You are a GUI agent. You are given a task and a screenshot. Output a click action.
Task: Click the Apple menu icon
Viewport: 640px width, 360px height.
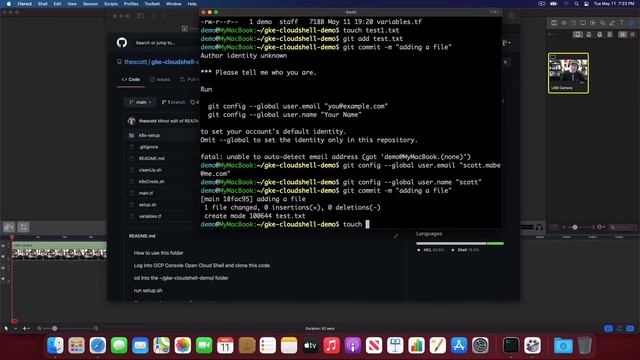[x=9, y=4]
